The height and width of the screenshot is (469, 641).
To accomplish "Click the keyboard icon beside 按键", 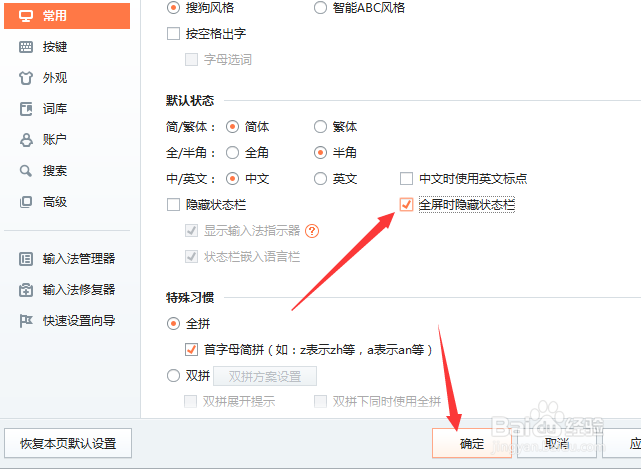I will 26,47.
